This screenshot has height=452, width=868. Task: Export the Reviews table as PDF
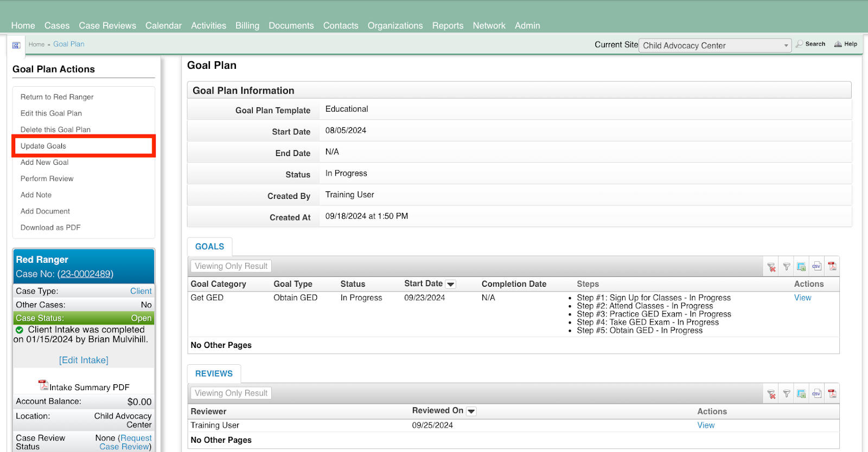click(x=832, y=393)
